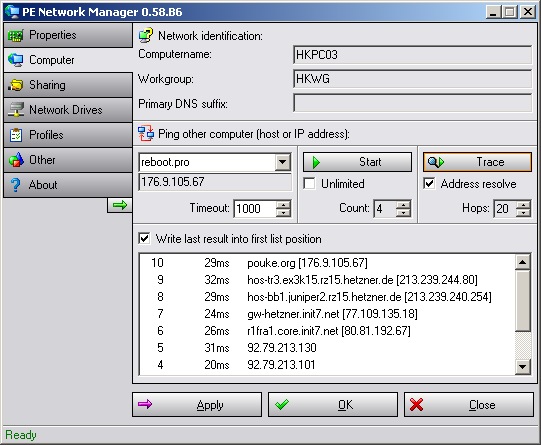The width and height of the screenshot is (541, 445).
Task: Select the Sharing folder icon
Action: 16,85
